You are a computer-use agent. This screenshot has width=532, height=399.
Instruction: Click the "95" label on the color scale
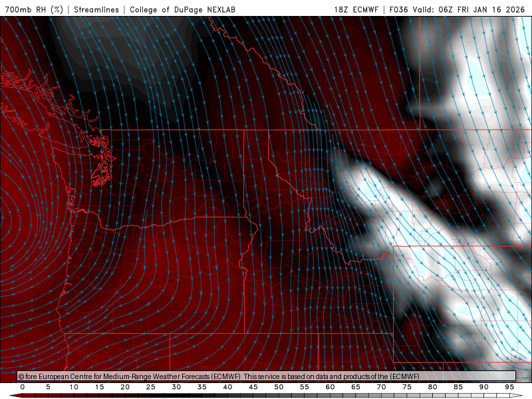[x=509, y=387]
